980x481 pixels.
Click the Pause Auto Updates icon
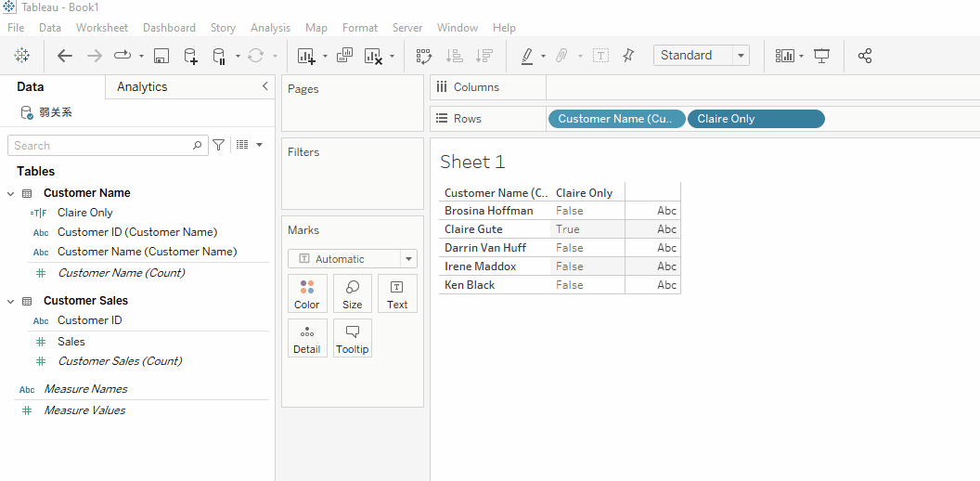pos(219,56)
